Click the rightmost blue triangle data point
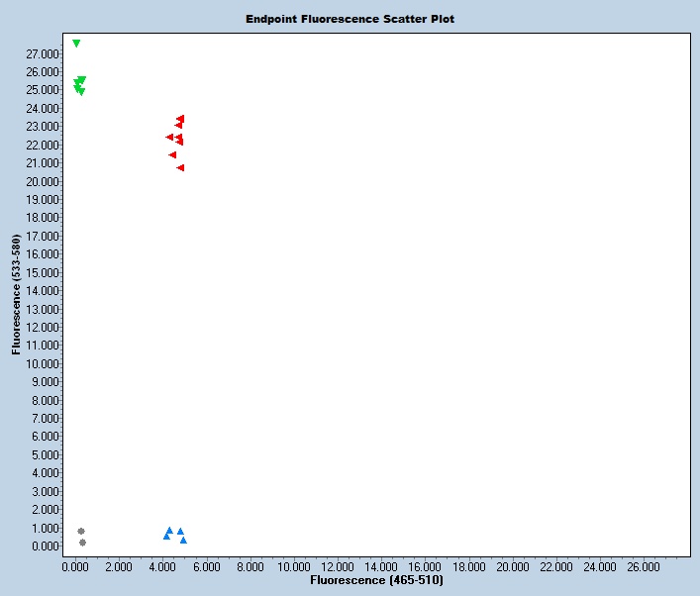The height and width of the screenshot is (596, 700). click(184, 540)
